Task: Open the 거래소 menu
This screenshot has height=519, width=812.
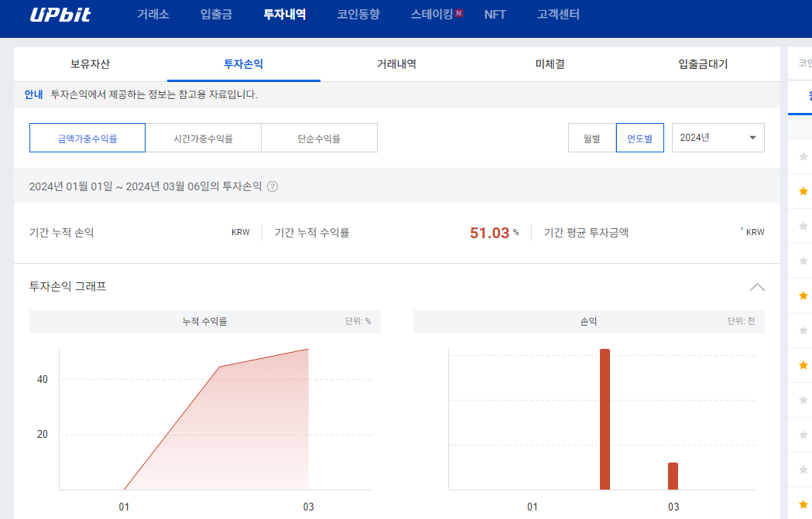Action: tap(153, 15)
